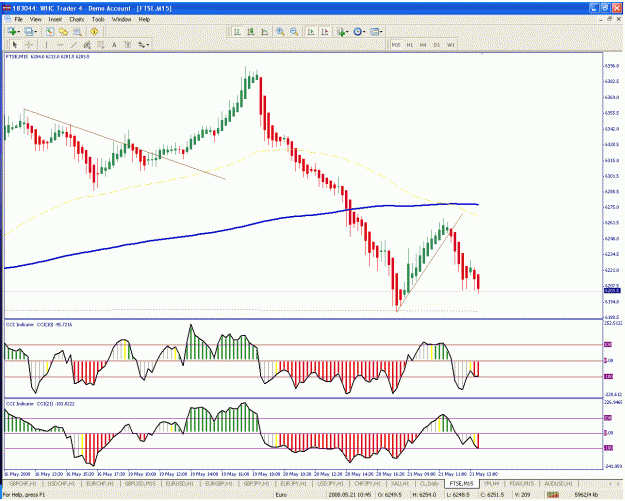This screenshot has width=625, height=501.
Task: Select the vertical line drawing tool
Action: (x=46, y=45)
